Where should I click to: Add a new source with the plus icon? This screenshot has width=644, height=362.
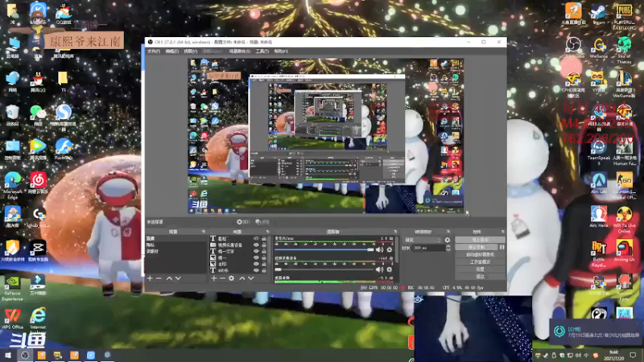[213, 278]
